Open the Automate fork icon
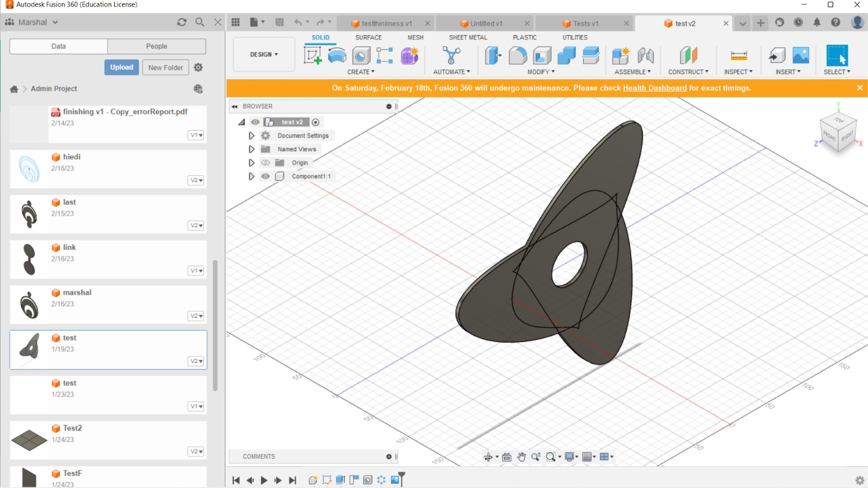868x488 pixels. pos(451,55)
